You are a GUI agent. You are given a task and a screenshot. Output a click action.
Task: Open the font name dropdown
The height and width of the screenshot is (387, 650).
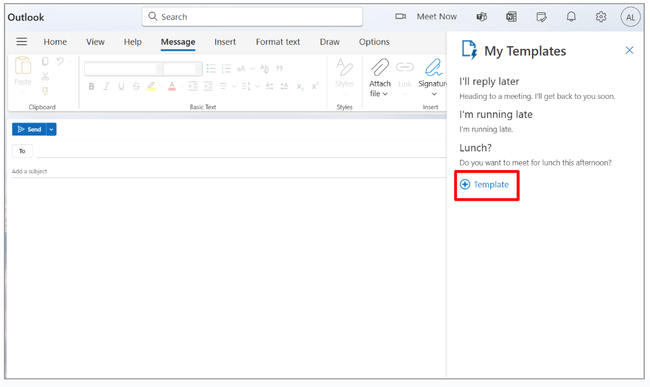pos(159,69)
